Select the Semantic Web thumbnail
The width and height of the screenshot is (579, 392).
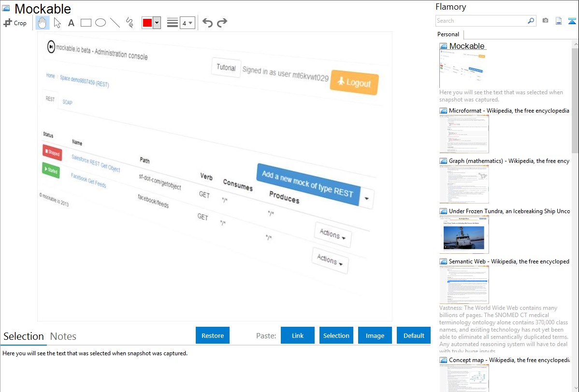point(464,285)
